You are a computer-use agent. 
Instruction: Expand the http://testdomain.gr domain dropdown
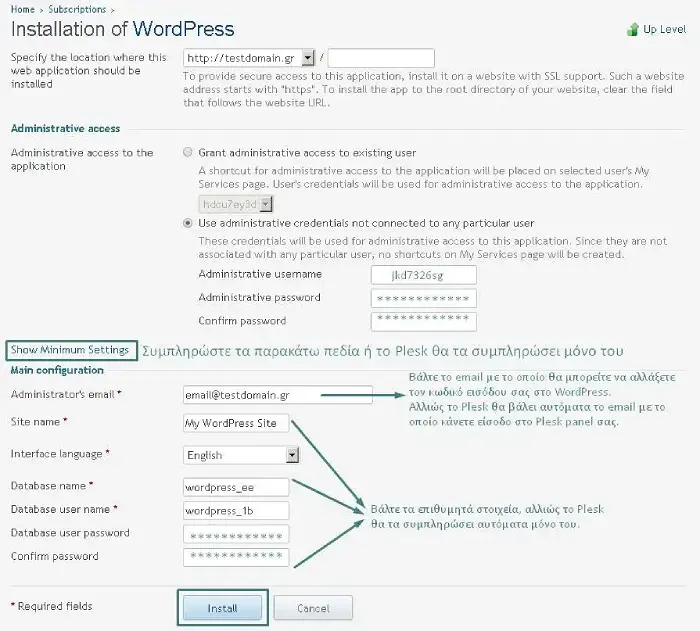[x=249, y=58]
